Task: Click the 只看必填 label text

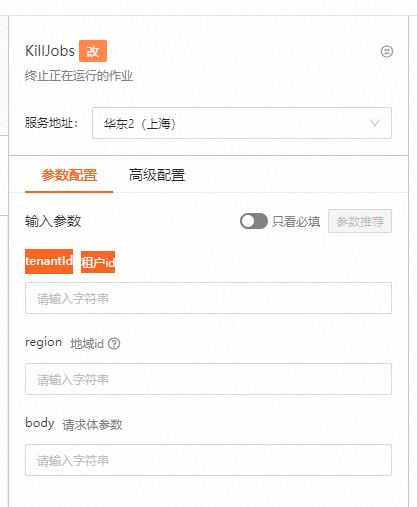Action: (x=296, y=221)
